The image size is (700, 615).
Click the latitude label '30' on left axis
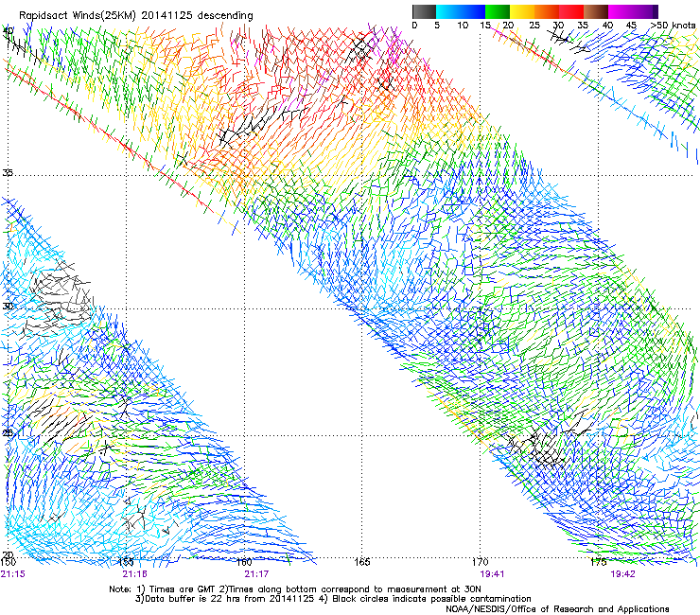pyautogui.click(x=8, y=307)
